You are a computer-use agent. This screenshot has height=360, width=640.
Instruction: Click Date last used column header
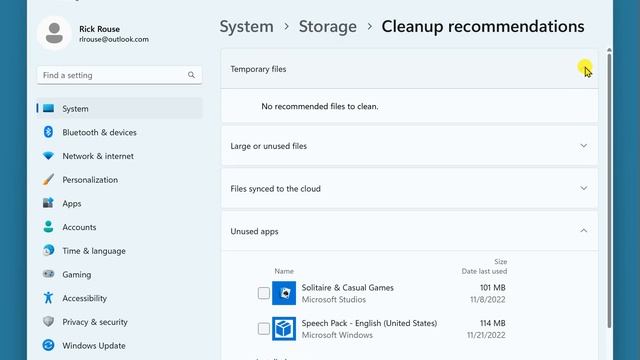[484, 271]
